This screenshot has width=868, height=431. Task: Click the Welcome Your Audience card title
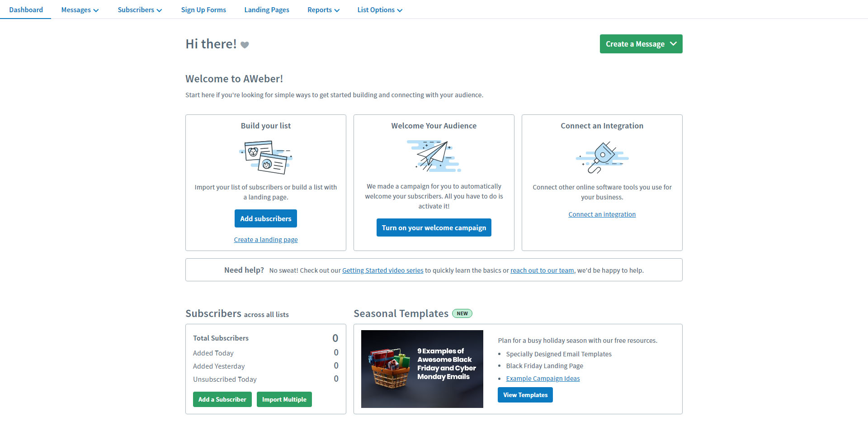tap(434, 126)
